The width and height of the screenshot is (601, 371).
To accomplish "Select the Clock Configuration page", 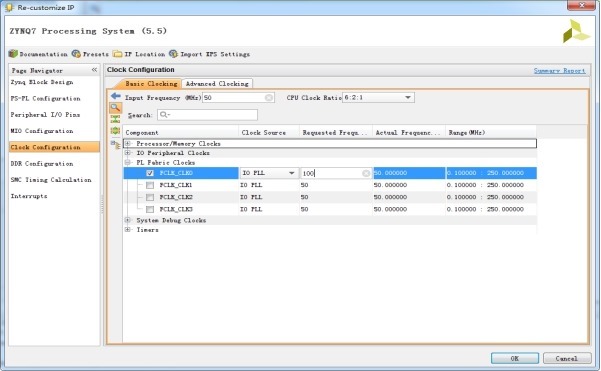I will [54, 147].
